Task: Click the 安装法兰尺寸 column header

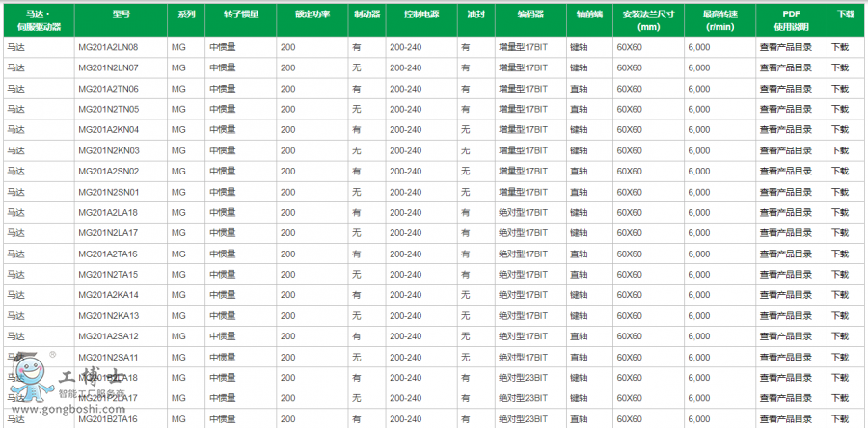Action: pos(647,21)
